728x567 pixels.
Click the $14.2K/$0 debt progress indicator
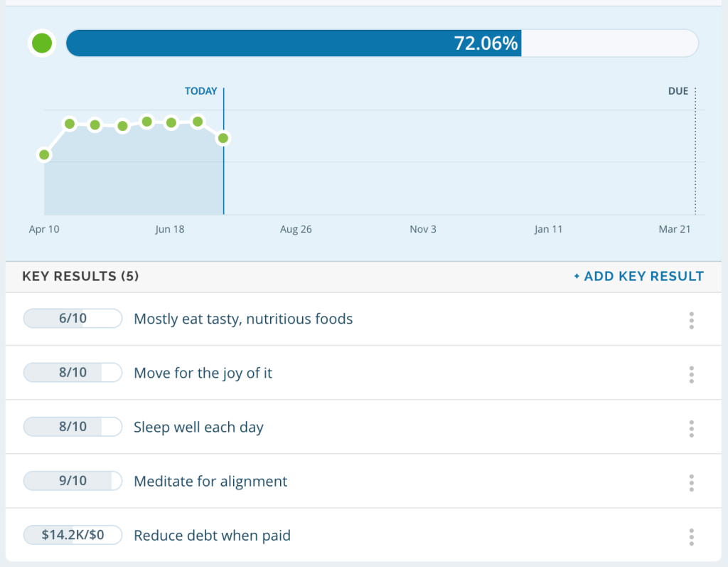pyautogui.click(x=73, y=535)
